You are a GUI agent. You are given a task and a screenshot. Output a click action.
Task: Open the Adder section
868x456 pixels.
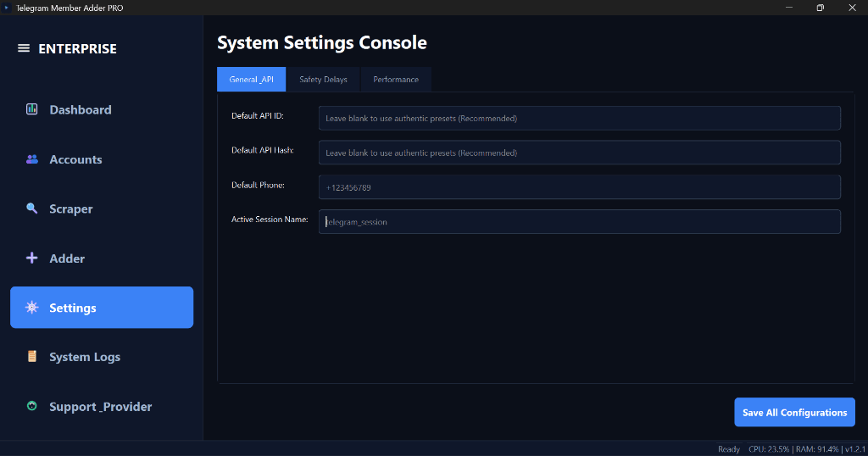[x=102, y=259]
